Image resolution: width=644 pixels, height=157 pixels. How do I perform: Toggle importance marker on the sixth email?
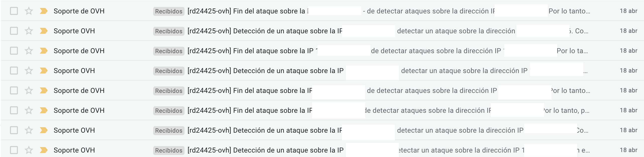coord(44,110)
